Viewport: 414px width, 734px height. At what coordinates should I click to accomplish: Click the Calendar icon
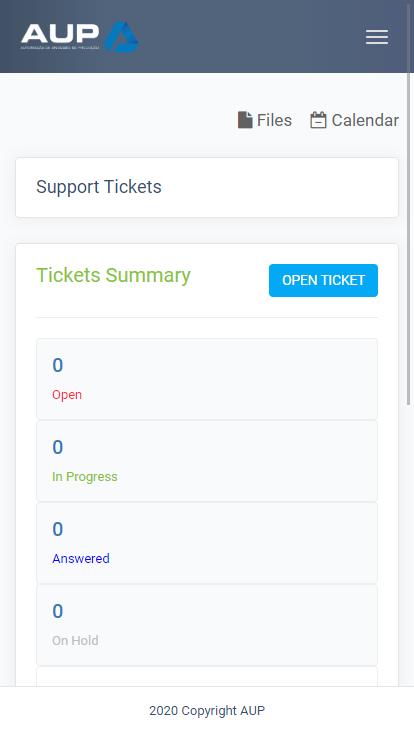point(318,120)
